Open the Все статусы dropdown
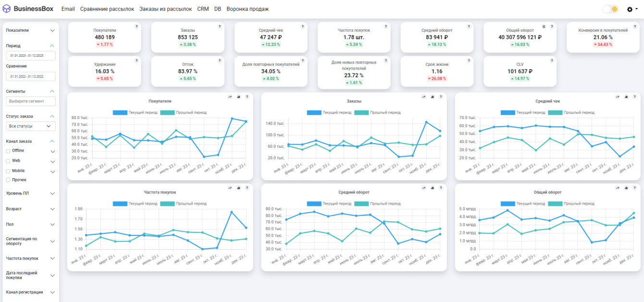644x302 pixels. [x=31, y=126]
